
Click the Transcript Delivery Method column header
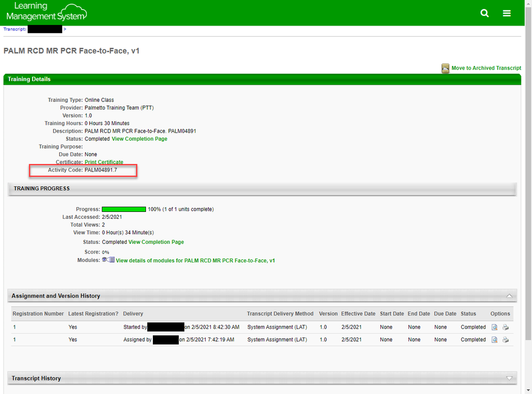[280, 314]
